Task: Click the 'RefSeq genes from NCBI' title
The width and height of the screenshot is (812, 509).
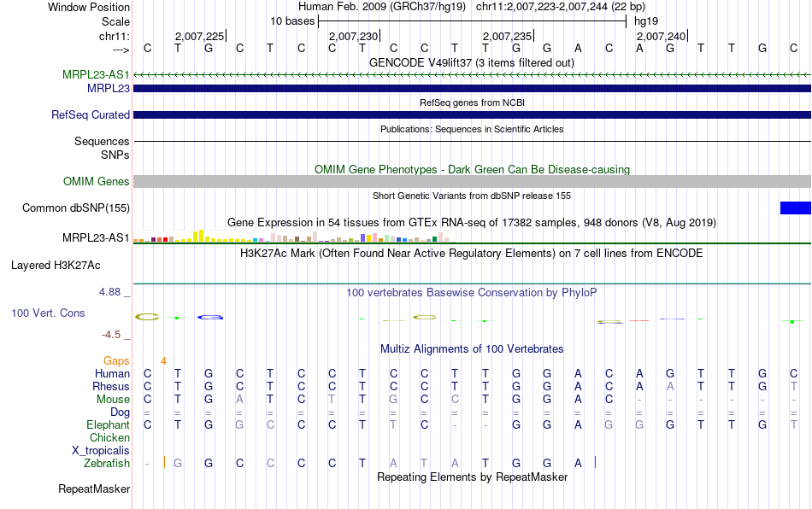Action: 472,103
